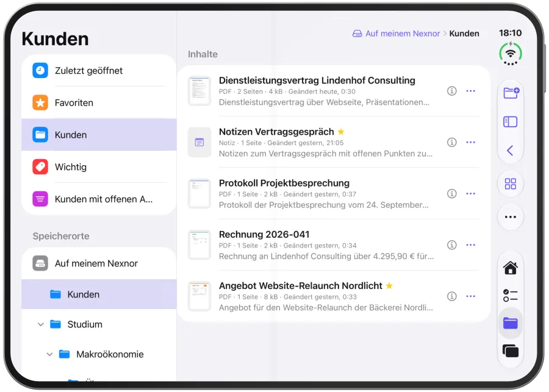This screenshot has width=549, height=392.
Task: Create a new folder with the plus icon
Action: tap(511, 93)
